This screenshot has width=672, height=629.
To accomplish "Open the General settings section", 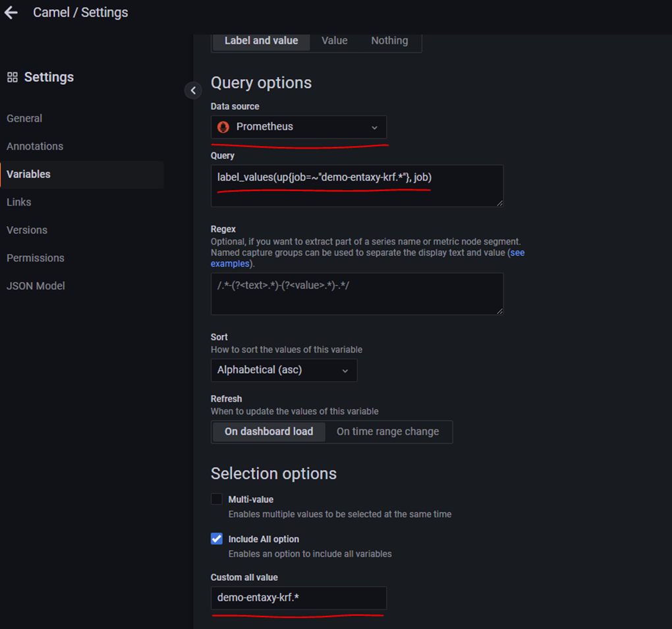I will coord(24,119).
